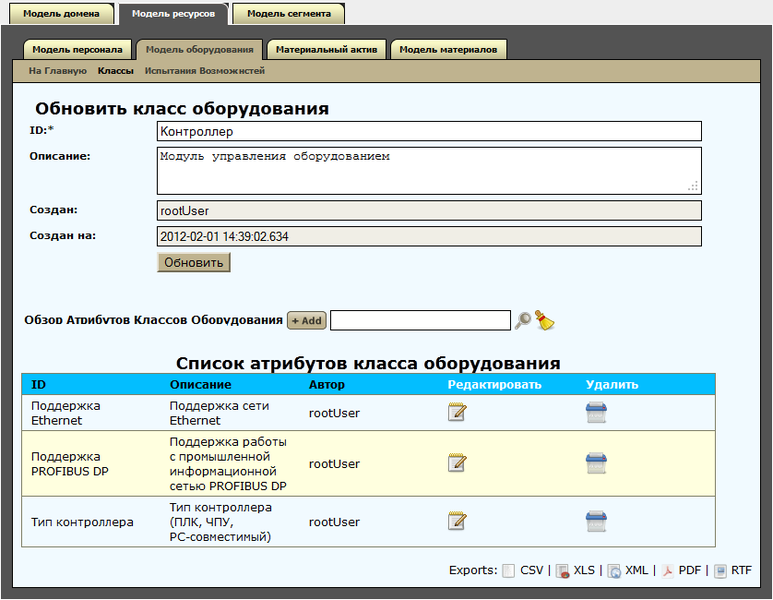Screen dimensions: 773x600
Task: Click the ПЛК, ЧПУ description cell
Action: [x=220, y=522]
